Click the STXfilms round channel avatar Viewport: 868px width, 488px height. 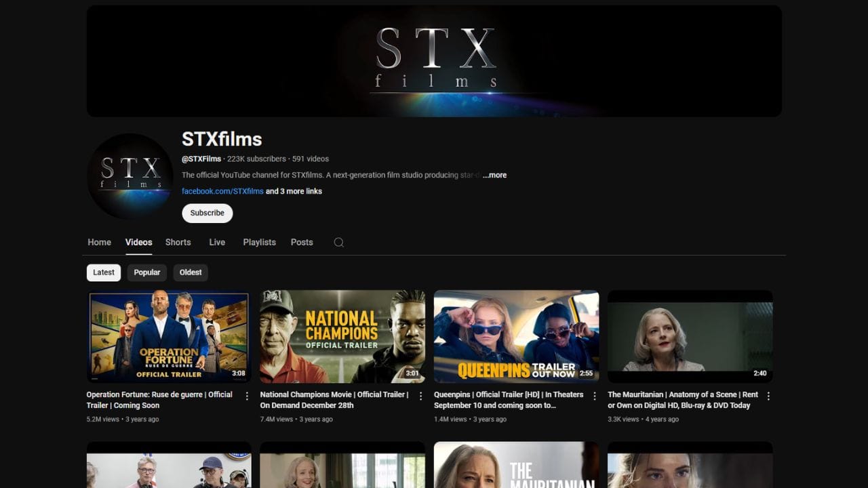coord(130,176)
